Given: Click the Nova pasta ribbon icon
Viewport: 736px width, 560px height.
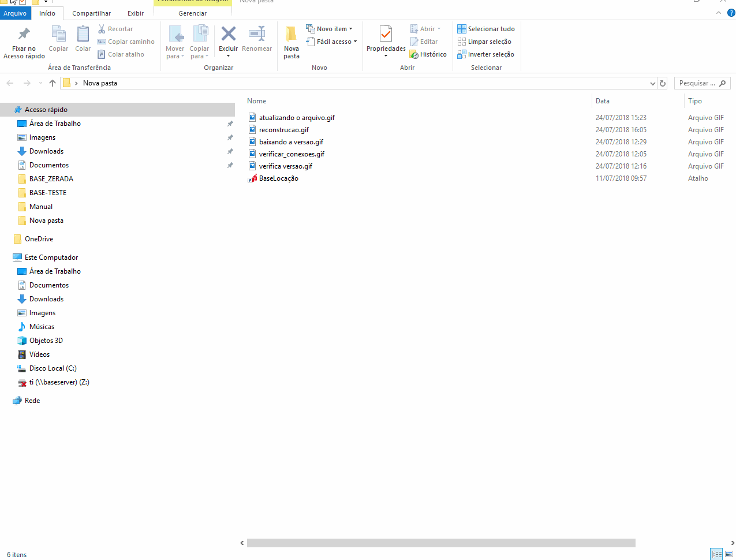Looking at the screenshot, I should [292, 35].
